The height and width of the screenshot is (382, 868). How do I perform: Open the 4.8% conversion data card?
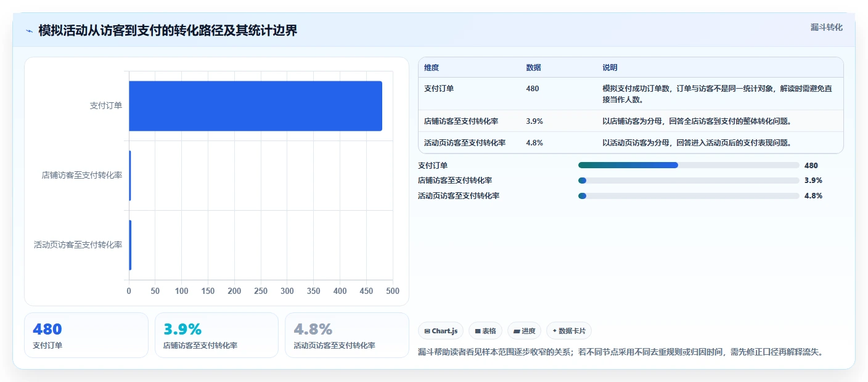point(347,335)
